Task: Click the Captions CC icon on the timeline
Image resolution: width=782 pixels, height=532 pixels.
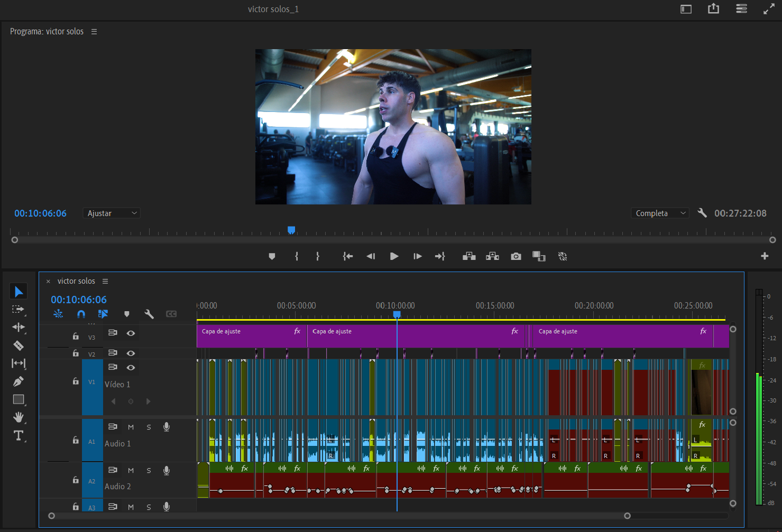Action: click(171, 313)
